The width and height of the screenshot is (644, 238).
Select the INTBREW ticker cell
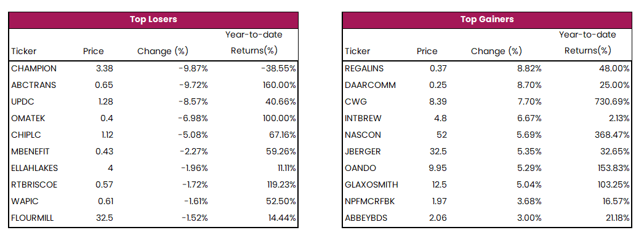coord(363,118)
